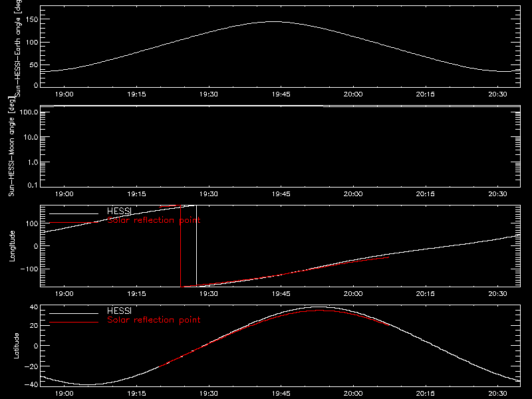Screen dimensions: 532x399
Task: Select red legend line in Longitude plot
Action: [x=74, y=223]
